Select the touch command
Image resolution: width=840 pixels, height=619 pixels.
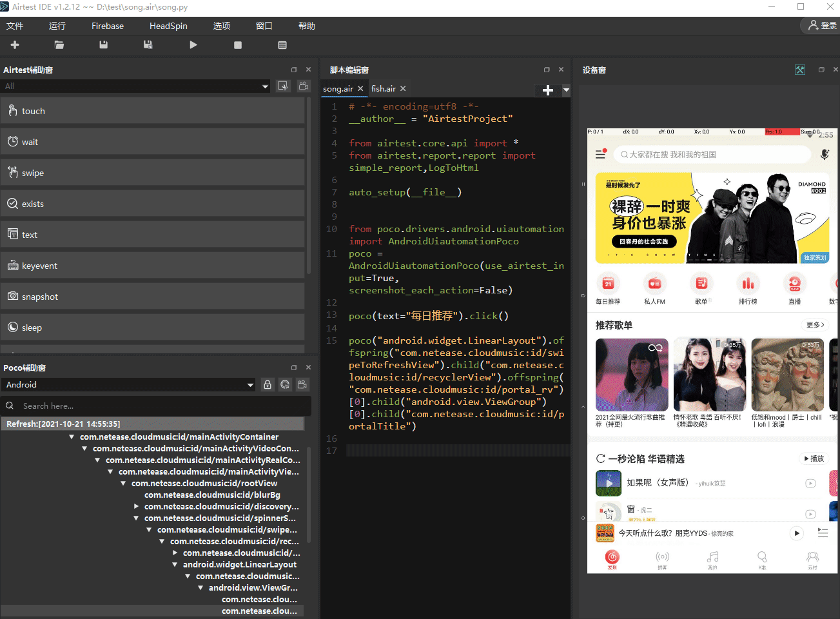click(x=152, y=111)
